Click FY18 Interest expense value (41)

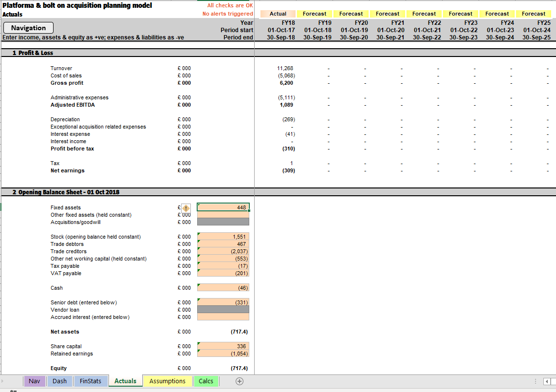pyautogui.click(x=290, y=134)
